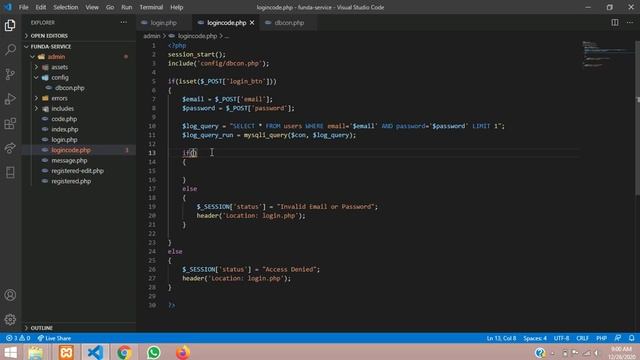The width and height of the screenshot is (640, 360).
Task: Expand the assets folder
Action: tap(60, 67)
